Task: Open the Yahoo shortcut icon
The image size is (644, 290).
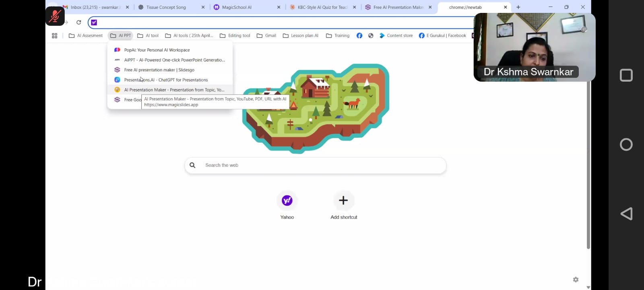Action: [287, 201]
